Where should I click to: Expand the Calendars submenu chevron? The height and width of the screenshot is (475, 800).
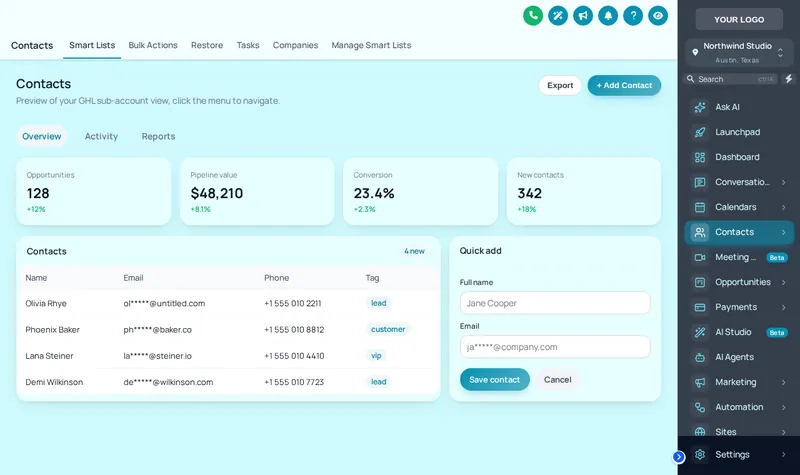tap(783, 207)
